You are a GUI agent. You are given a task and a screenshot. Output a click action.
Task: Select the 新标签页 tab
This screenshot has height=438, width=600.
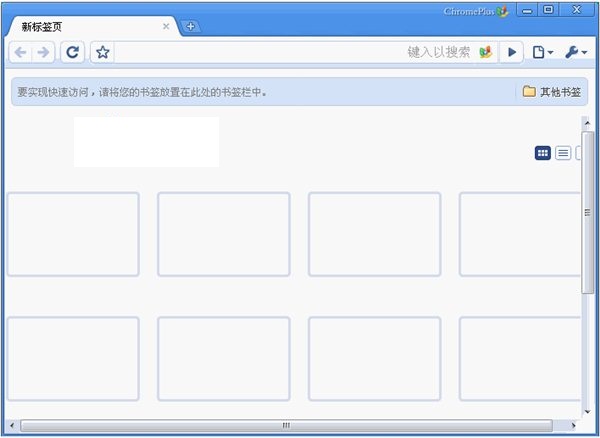click(x=92, y=26)
